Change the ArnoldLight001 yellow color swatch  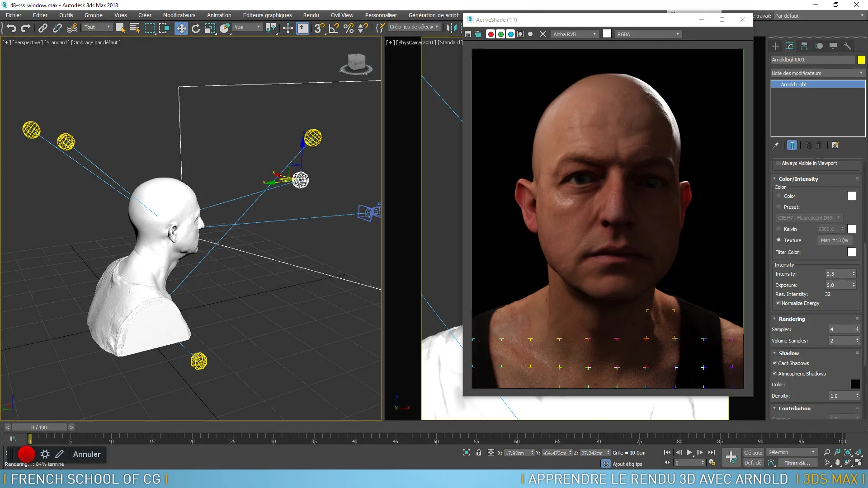[x=861, y=59]
